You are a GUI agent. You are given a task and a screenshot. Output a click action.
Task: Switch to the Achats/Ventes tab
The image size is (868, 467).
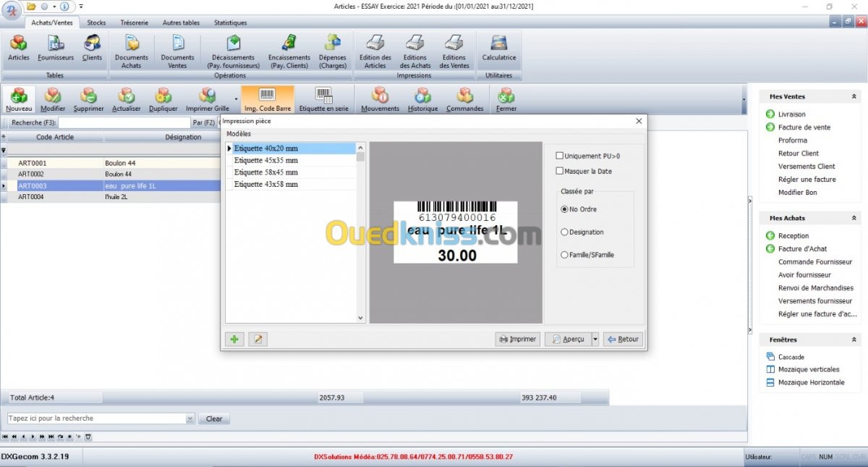[52, 22]
